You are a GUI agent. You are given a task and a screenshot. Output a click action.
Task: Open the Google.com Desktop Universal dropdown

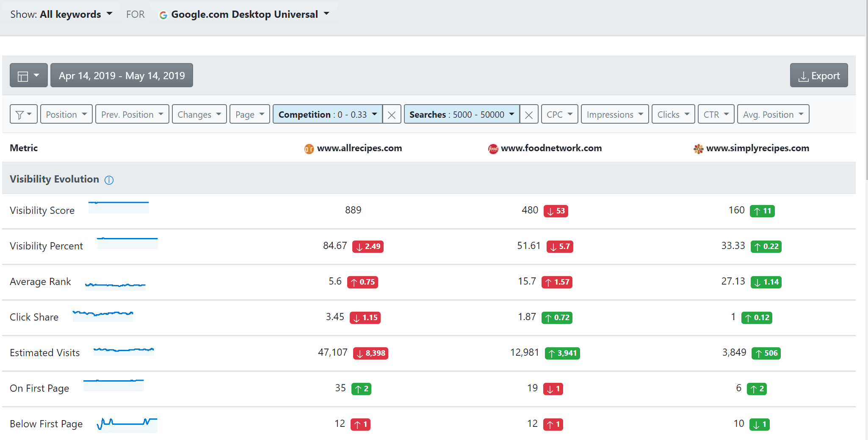tap(244, 14)
